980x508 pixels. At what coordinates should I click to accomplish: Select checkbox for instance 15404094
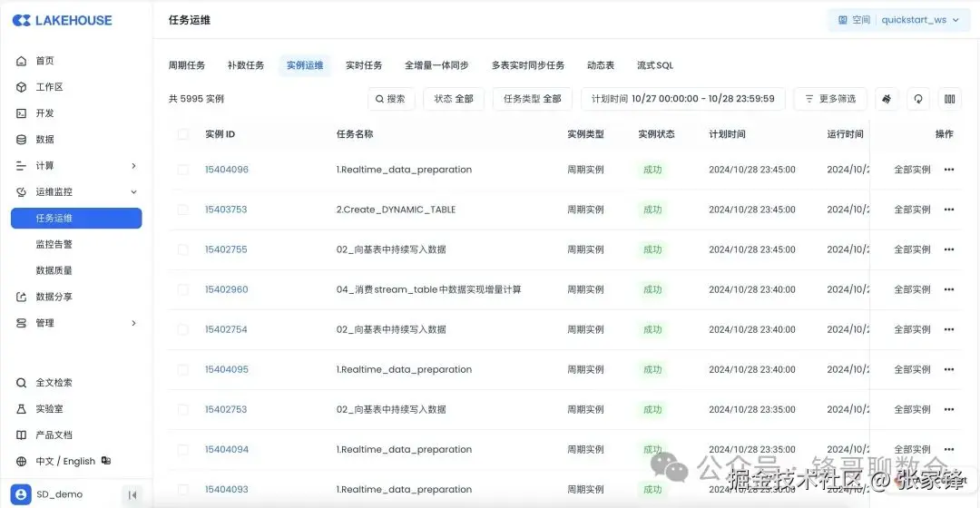182,449
